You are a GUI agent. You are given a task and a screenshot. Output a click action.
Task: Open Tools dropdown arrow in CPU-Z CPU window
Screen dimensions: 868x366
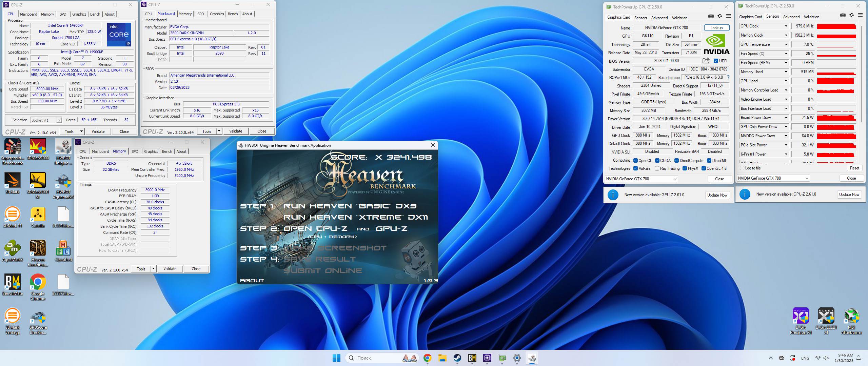pos(81,131)
